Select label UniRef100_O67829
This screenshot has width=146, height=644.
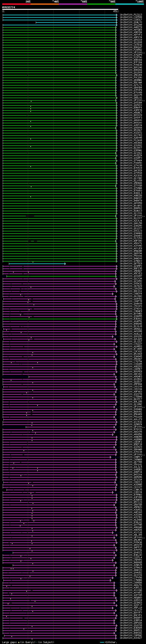click(131, 286)
